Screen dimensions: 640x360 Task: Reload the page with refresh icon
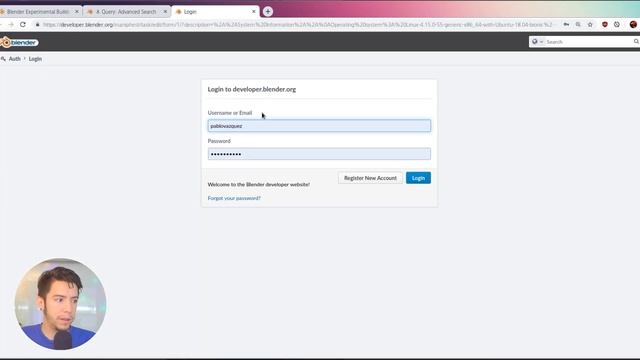pyautogui.click(x=23, y=24)
